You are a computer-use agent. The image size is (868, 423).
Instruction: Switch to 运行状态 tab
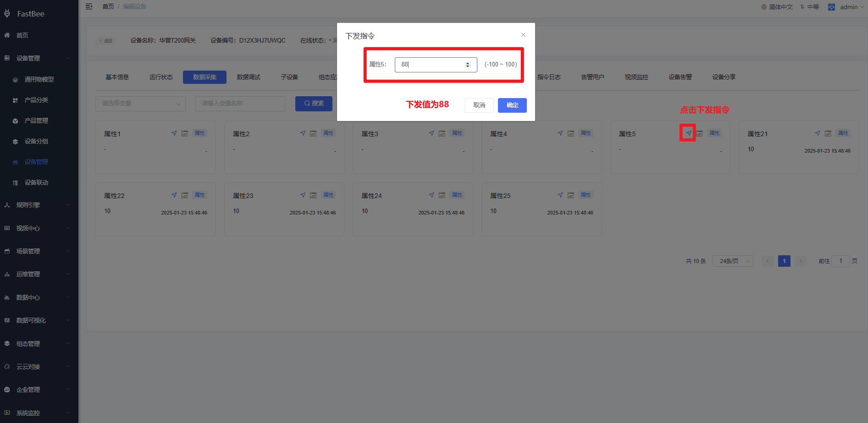pos(161,77)
